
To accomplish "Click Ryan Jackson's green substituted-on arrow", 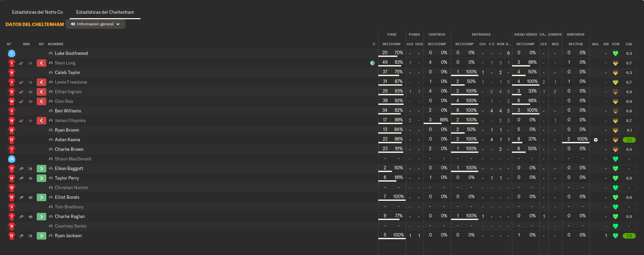I will [x=41, y=236].
